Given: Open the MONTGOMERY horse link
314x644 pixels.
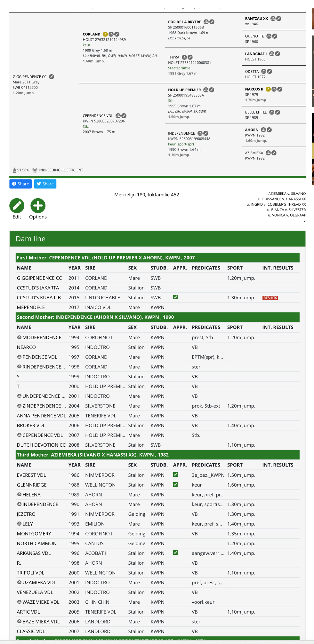Looking at the screenshot, I should pyautogui.click(x=34, y=534).
